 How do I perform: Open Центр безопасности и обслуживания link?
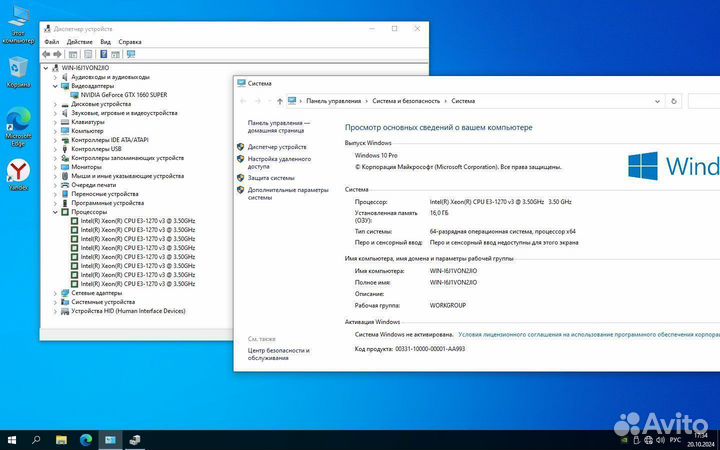[279, 354]
